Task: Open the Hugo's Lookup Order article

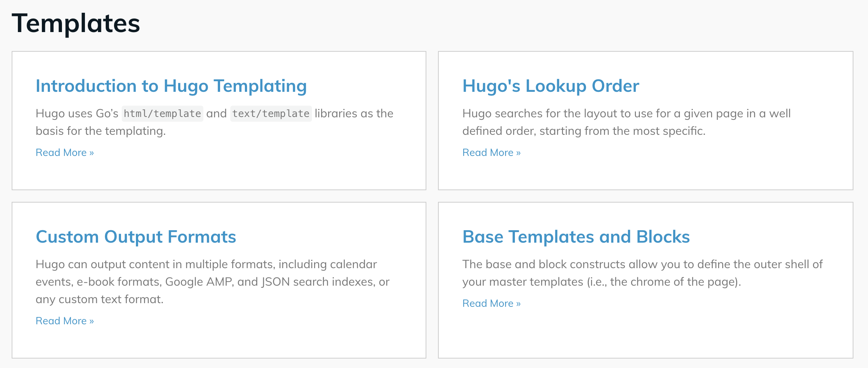Action: click(550, 86)
